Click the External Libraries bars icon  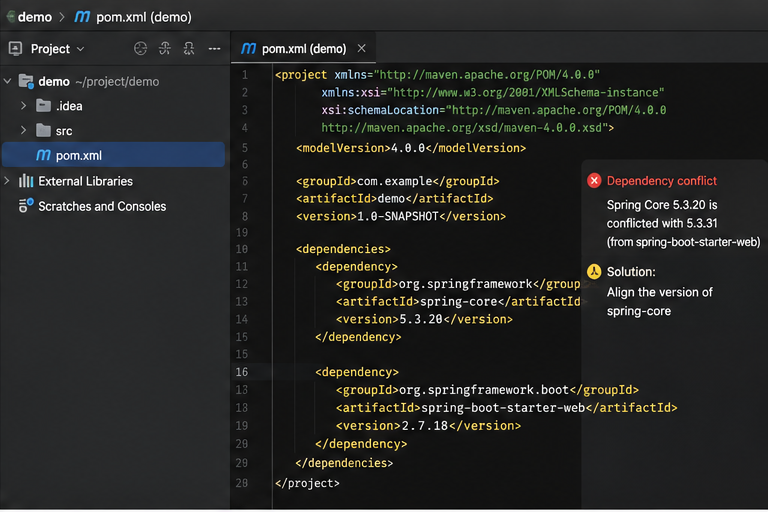tap(26, 181)
